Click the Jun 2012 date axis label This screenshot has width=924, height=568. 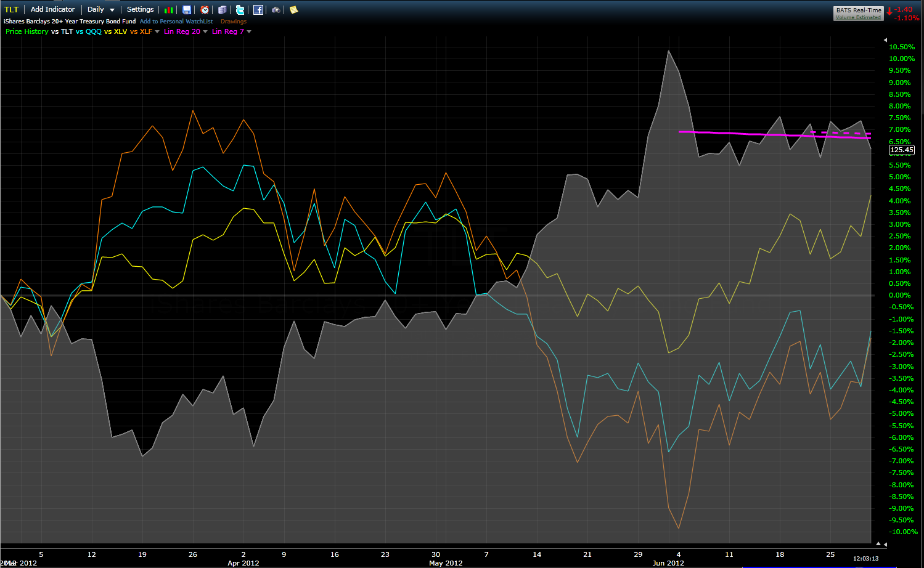point(668,563)
